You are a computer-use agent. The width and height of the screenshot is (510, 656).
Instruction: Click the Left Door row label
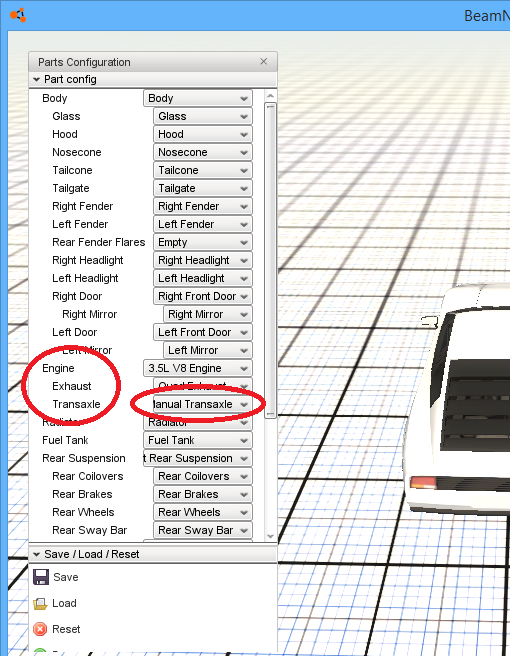[x=74, y=332]
